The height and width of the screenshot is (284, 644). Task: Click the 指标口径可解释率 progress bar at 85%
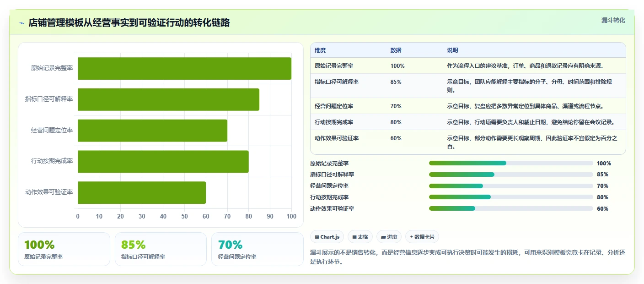(511, 175)
